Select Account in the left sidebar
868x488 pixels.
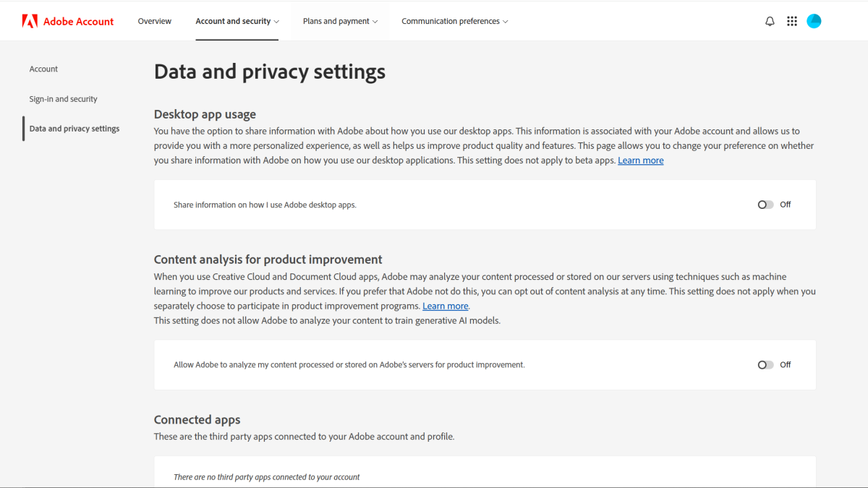[43, 69]
